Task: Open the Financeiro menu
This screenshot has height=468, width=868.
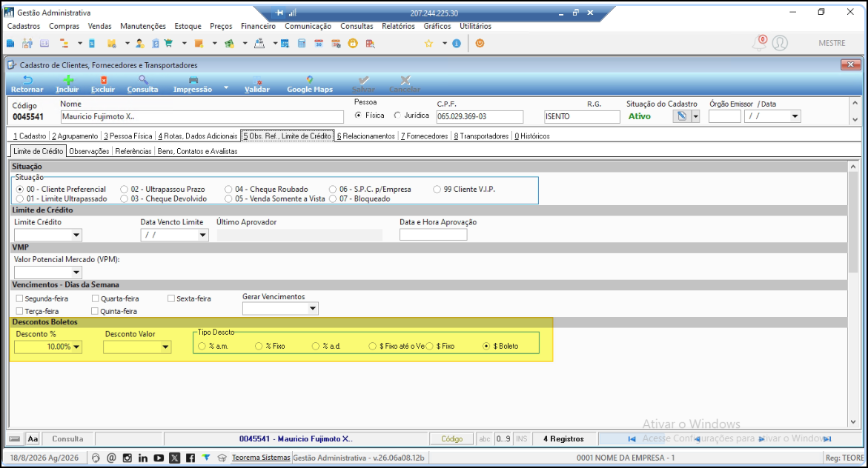Action: [x=258, y=26]
